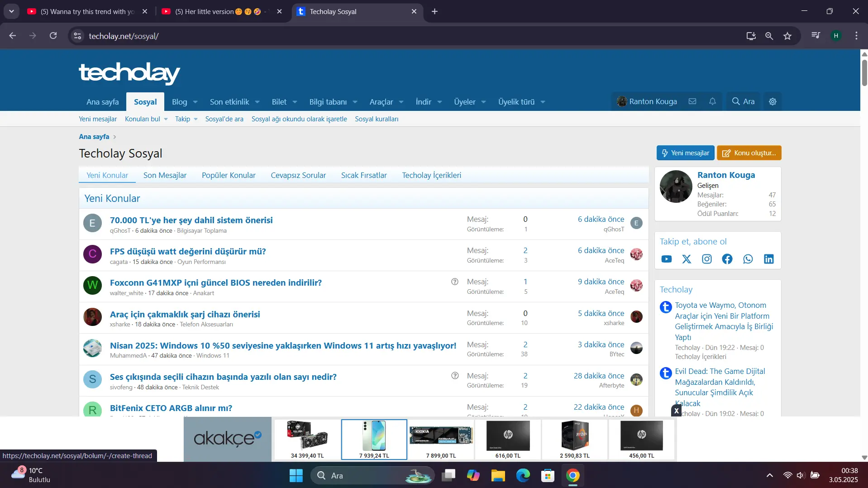The image size is (868, 488).
Task: Open Microsoft Store from taskbar
Action: pos(548,475)
